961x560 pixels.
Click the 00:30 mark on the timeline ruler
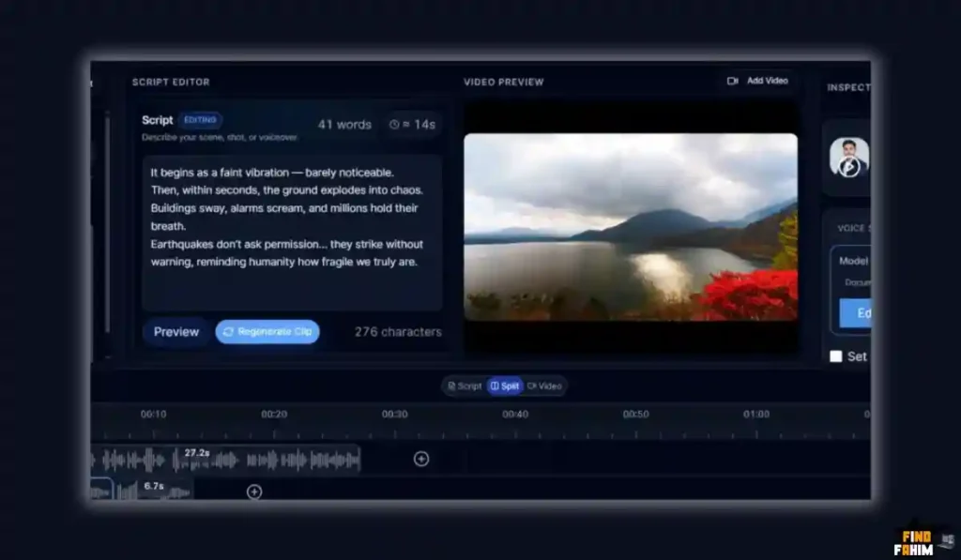(395, 415)
